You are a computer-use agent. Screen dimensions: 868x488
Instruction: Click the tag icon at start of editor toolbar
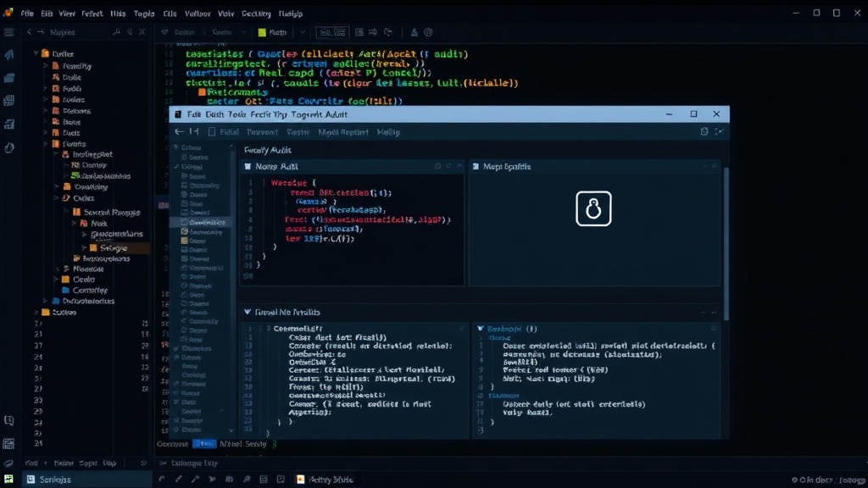[x=164, y=32]
